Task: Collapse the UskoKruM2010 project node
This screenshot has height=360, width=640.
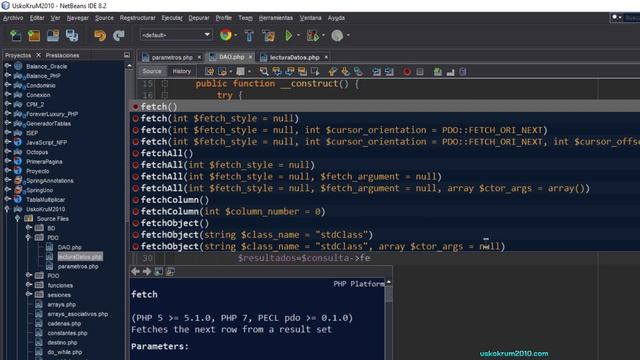Action: click(x=7, y=209)
